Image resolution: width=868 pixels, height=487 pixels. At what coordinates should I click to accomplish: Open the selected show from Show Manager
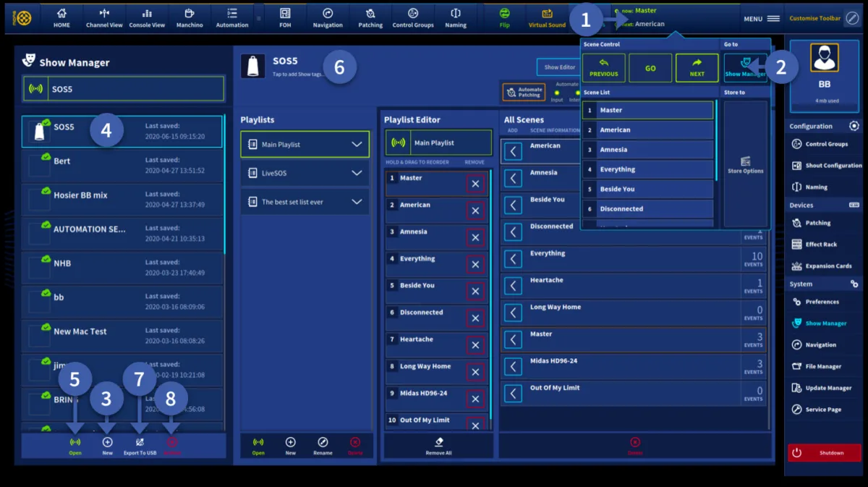click(75, 446)
